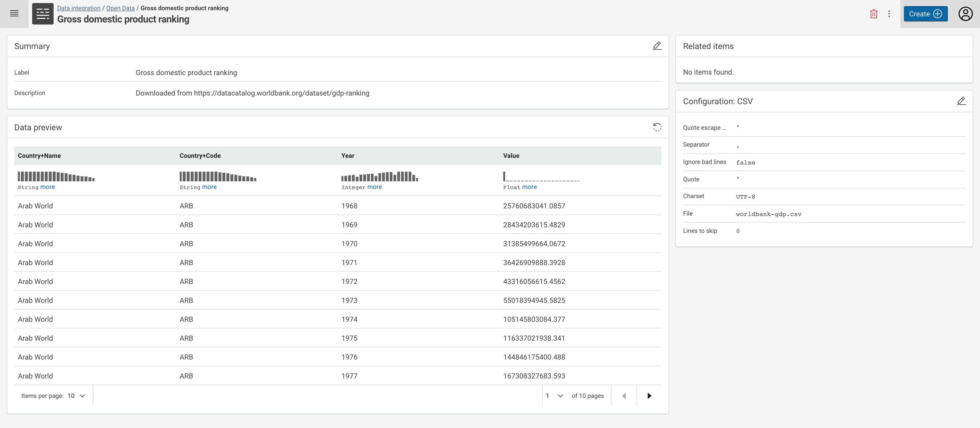This screenshot has height=428, width=980.
Task: Go to the previous preview page
Action: point(624,396)
